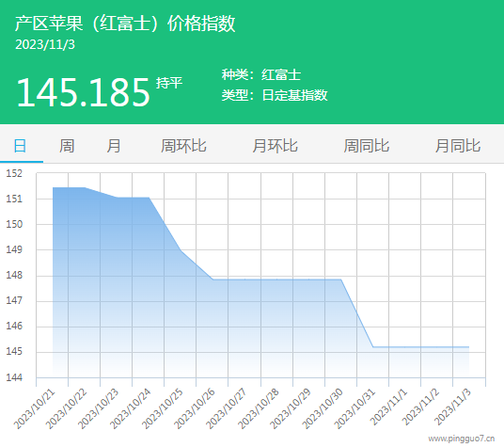Click the 2023/11/3 x-axis date label
This screenshot has width=504, height=447.
pos(452,407)
